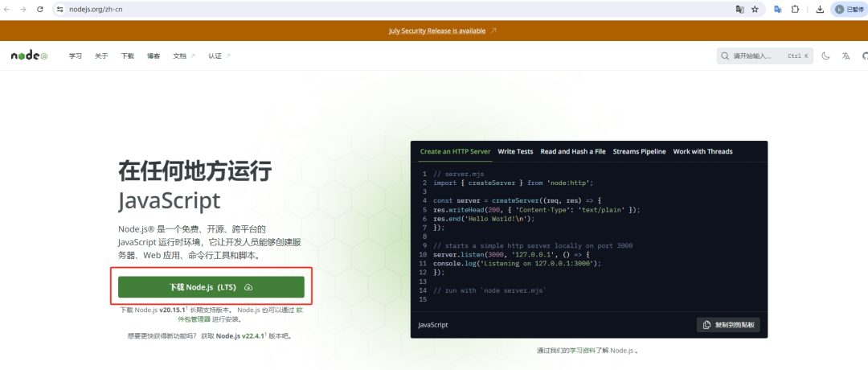Click the v20.15.1 version link

click(x=173, y=310)
